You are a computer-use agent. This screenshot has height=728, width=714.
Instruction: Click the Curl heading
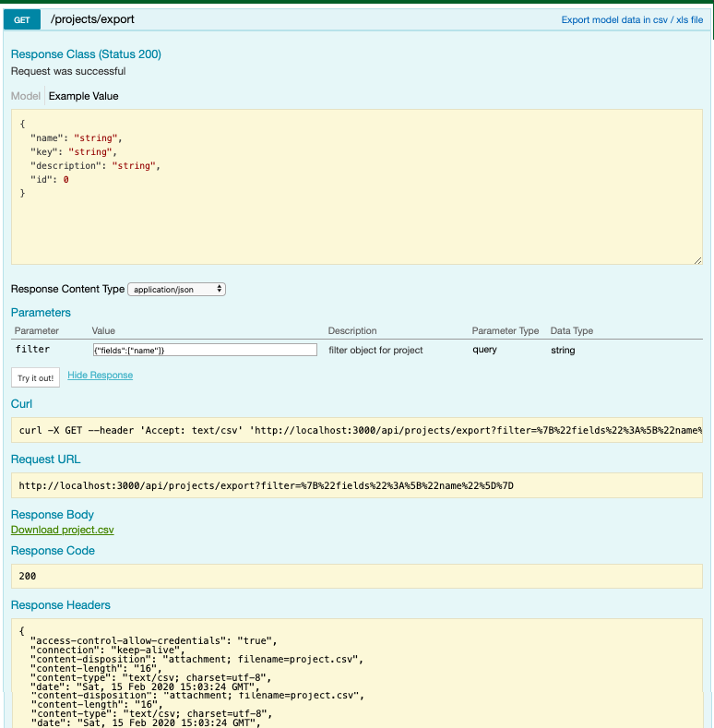(x=21, y=404)
